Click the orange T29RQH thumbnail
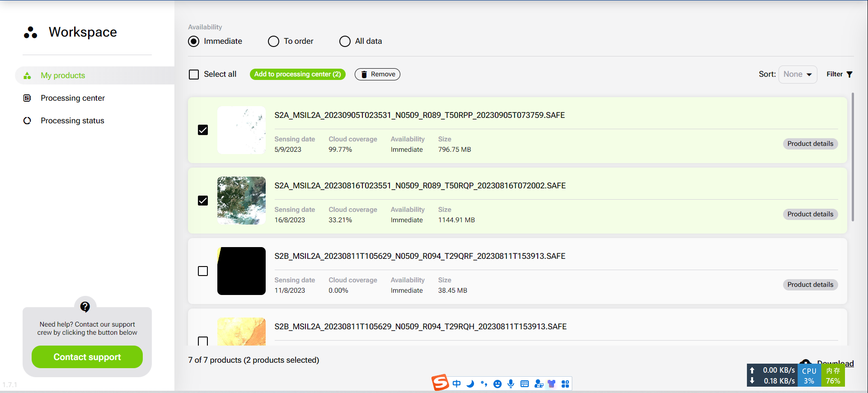 241,332
